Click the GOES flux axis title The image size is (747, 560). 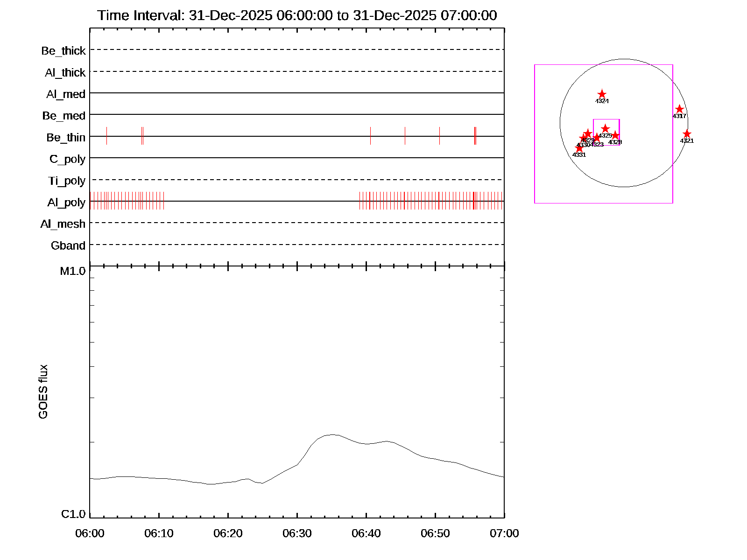click(43, 392)
